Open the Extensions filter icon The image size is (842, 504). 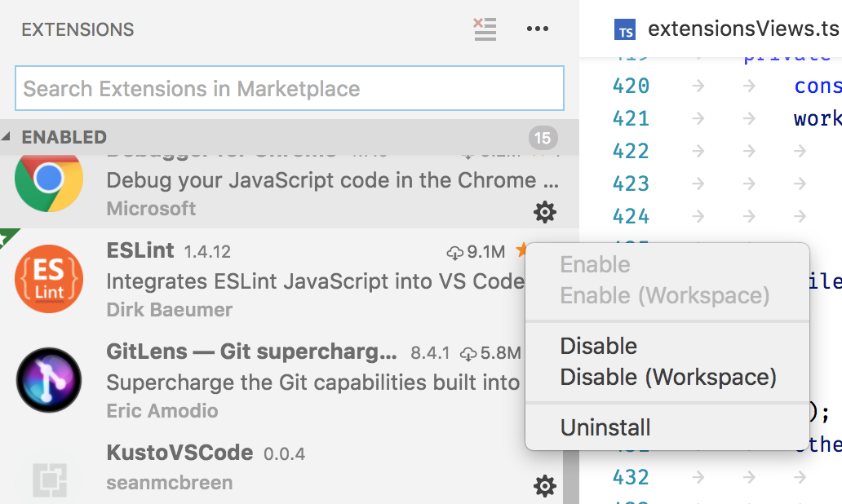[x=484, y=29]
